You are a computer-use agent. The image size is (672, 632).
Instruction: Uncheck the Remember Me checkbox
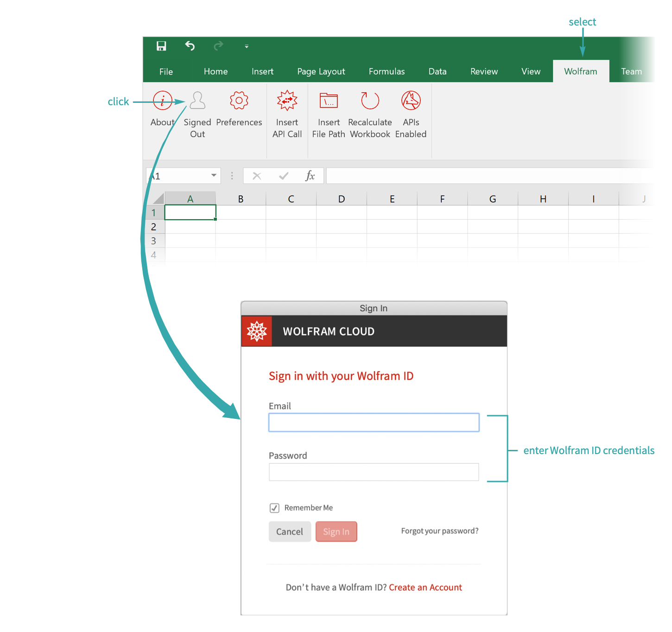tap(274, 508)
